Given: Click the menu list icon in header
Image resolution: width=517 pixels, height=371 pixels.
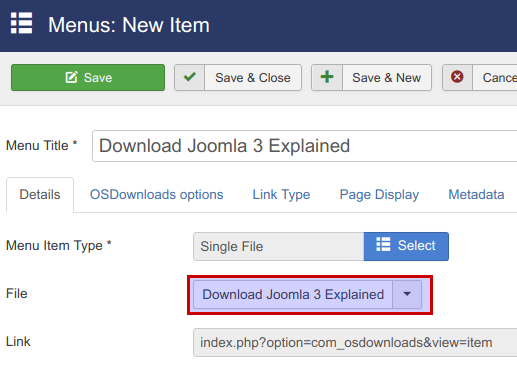Looking at the screenshot, I should coord(21,23).
